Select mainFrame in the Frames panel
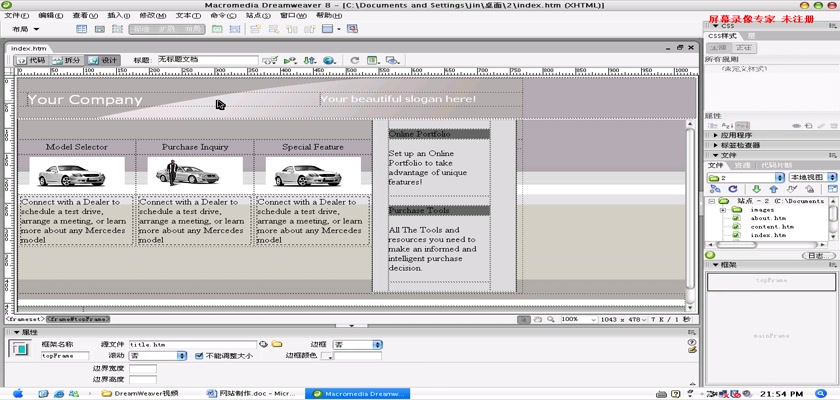 771,336
